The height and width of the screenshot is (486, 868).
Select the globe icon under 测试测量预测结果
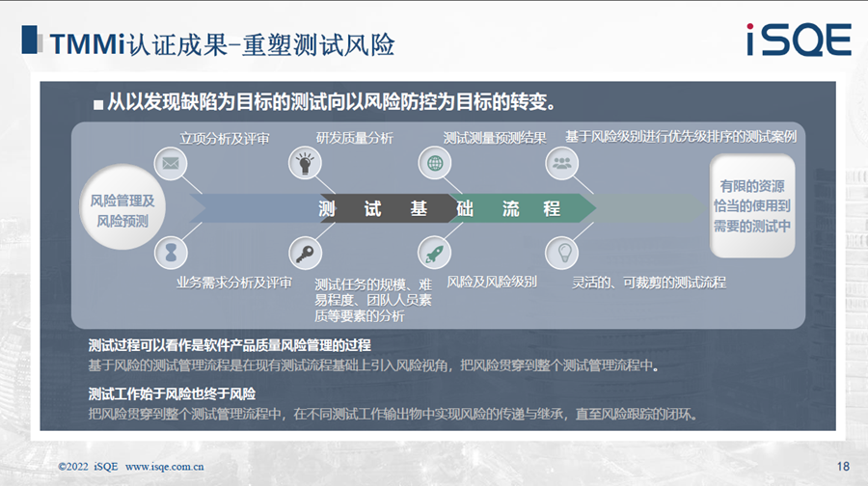tap(433, 163)
